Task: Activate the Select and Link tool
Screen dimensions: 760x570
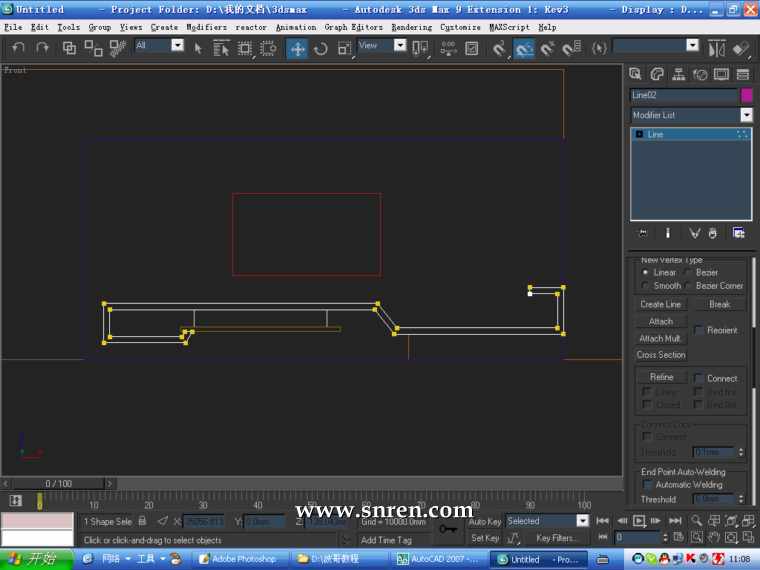Action: (x=69, y=48)
